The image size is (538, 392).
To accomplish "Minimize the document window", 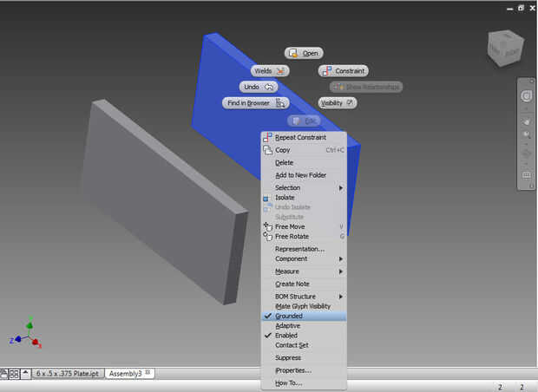I will click(510, 9).
